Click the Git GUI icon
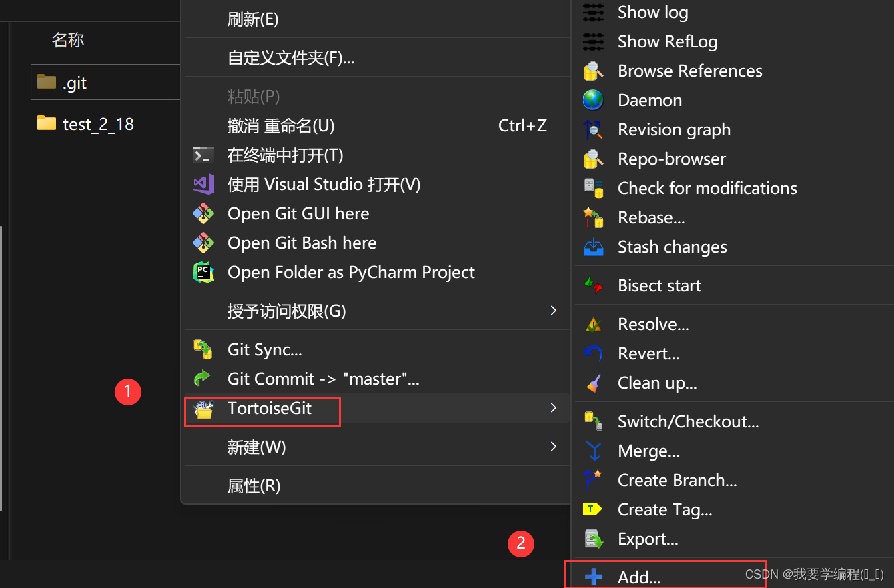The image size is (894, 588). point(203,213)
